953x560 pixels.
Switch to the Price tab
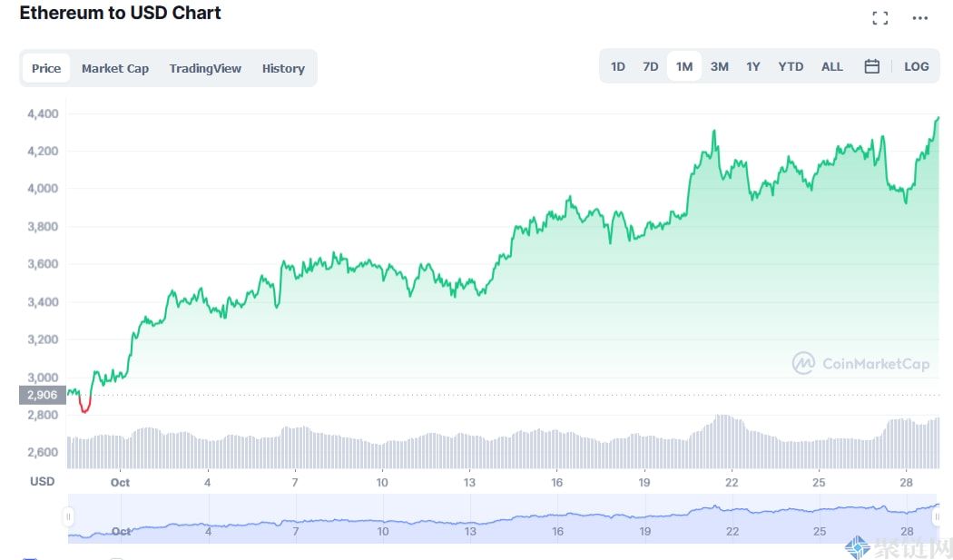pyautogui.click(x=46, y=68)
